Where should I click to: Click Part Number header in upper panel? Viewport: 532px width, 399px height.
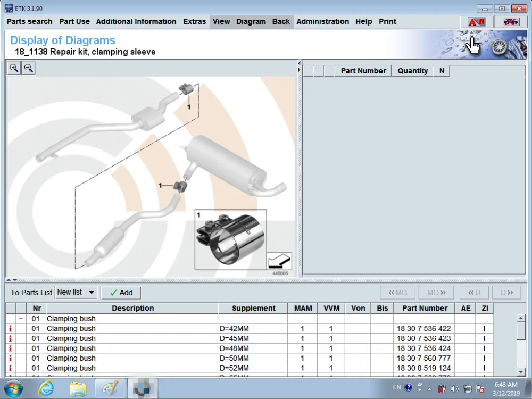[x=363, y=71]
